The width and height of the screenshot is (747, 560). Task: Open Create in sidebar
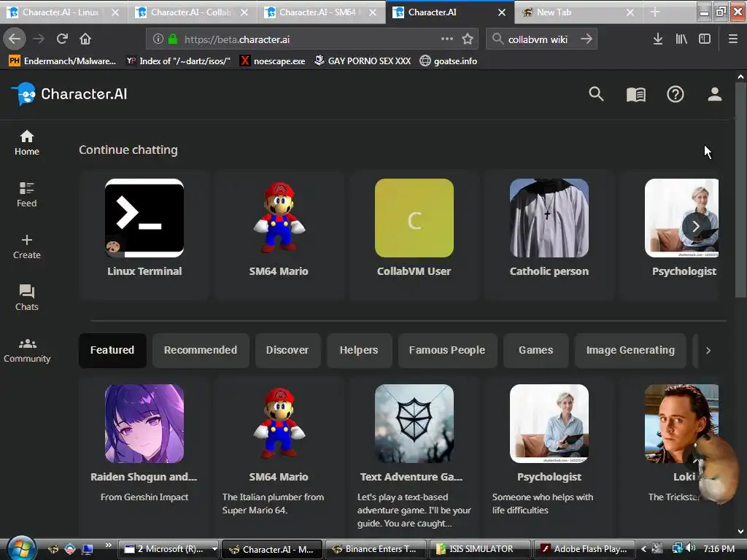[x=27, y=246]
